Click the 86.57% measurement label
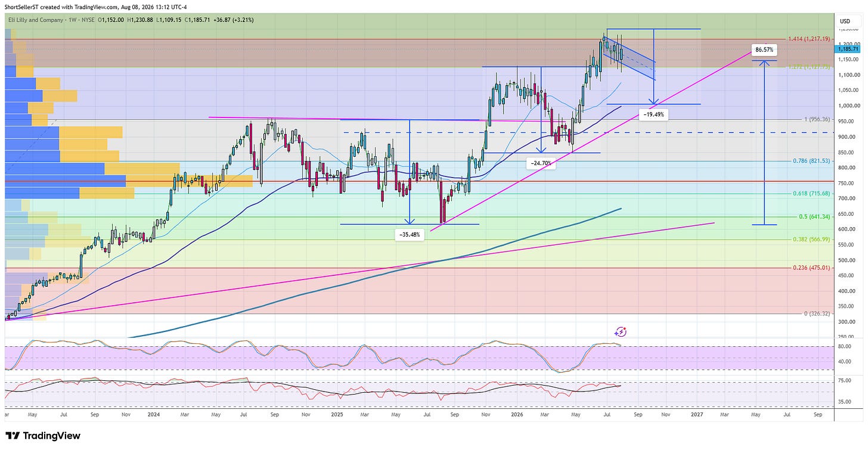 coord(764,49)
